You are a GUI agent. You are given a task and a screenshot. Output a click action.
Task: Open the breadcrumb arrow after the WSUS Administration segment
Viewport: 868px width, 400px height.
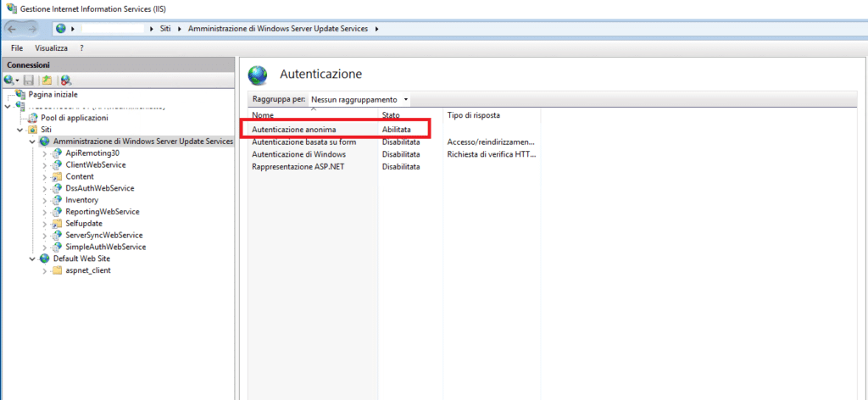pyautogui.click(x=377, y=29)
